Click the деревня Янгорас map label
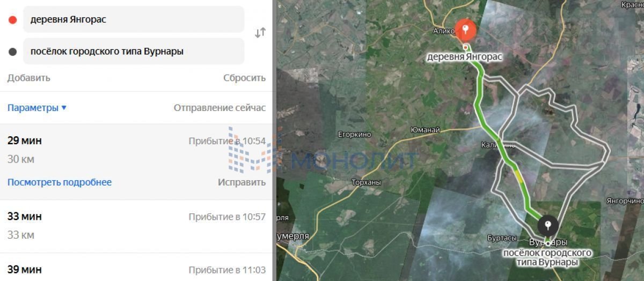The width and height of the screenshot is (644, 281). pos(464,56)
